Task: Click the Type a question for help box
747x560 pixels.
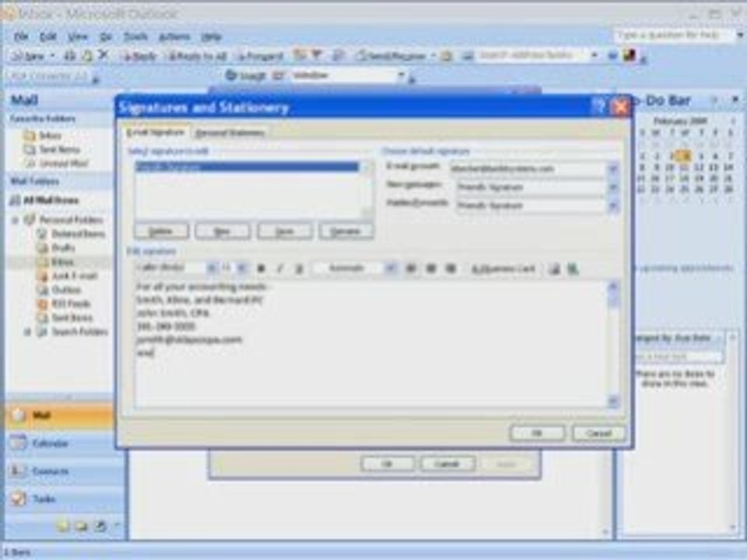Action: [x=674, y=35]
